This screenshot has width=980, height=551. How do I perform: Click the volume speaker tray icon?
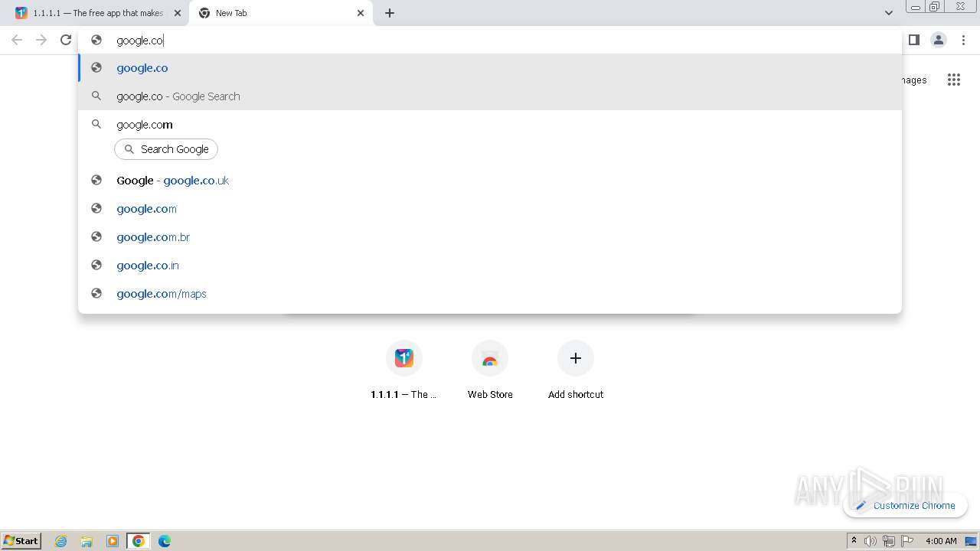coord(871,541)
